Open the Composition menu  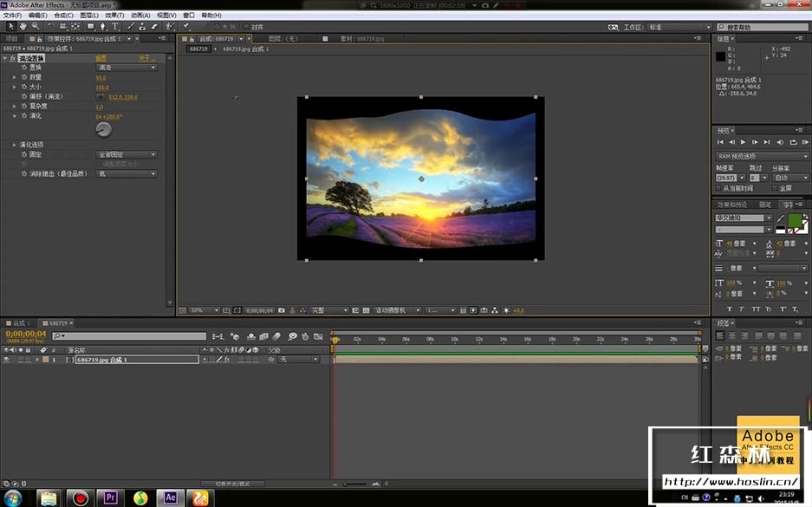coord(64,16)
